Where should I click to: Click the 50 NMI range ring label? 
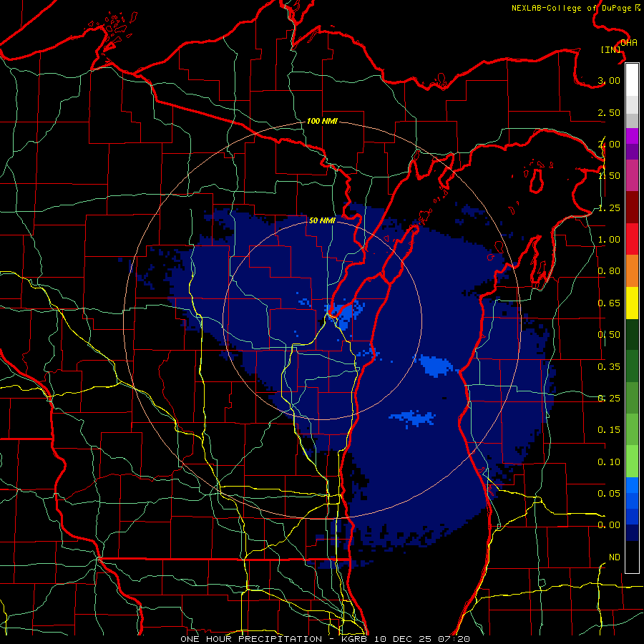tap(322, 220)
